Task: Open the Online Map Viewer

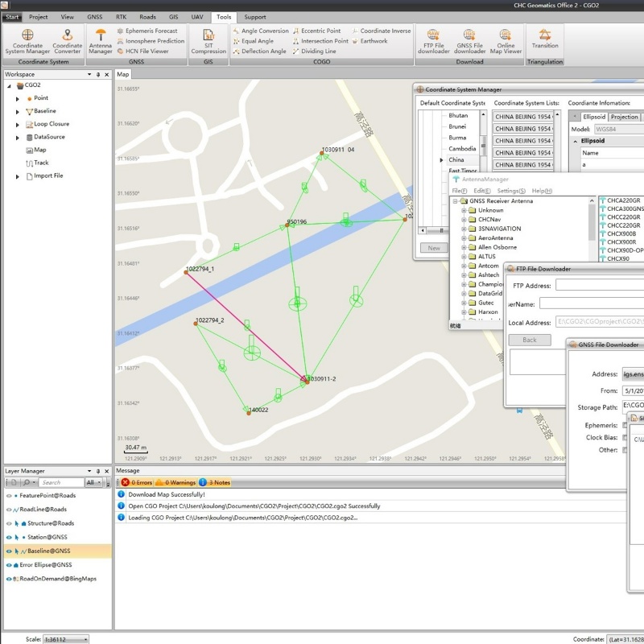Action: click(506, 41)
